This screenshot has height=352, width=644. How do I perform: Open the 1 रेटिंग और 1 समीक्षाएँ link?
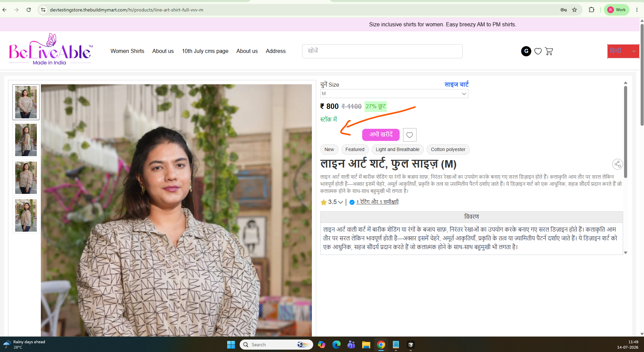pos(377,202)
